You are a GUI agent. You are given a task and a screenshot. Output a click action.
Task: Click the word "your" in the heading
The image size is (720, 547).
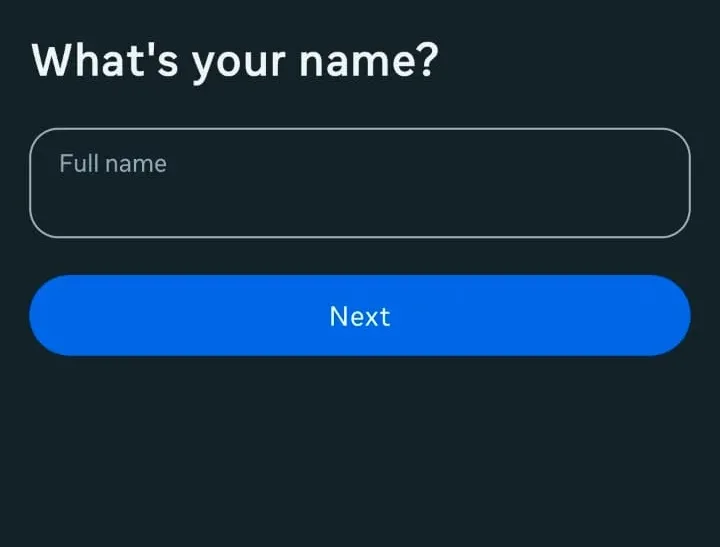[x=242, y=63]
